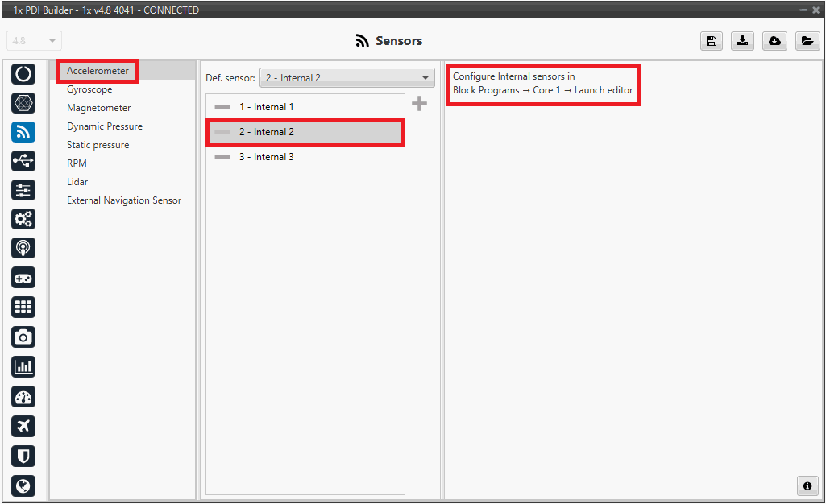Open the palette gauge sidebar section
The image size is (826, 504).
coord(23,397)
